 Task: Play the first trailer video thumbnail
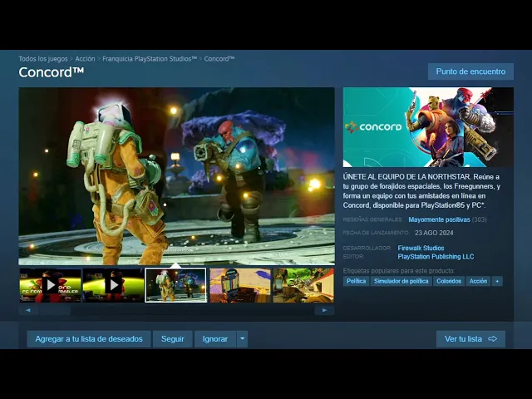50,285
